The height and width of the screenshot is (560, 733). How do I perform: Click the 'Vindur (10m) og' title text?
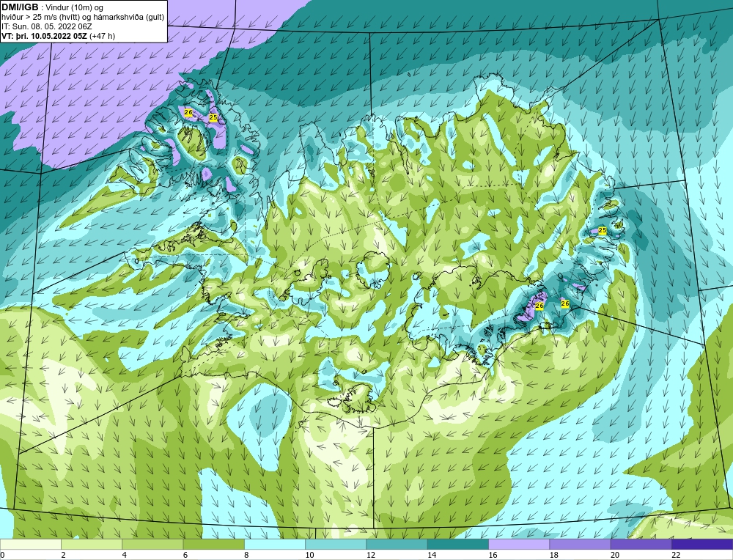75,7
